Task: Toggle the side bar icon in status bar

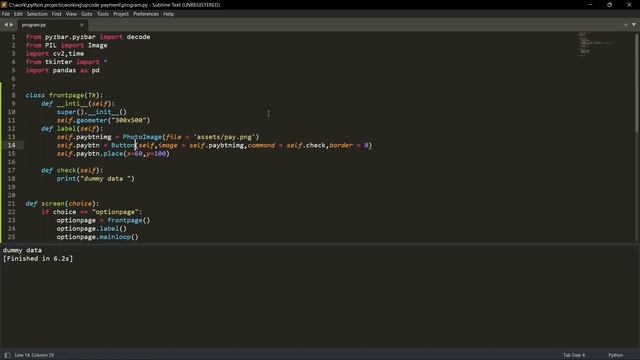Action: point(7,355)
